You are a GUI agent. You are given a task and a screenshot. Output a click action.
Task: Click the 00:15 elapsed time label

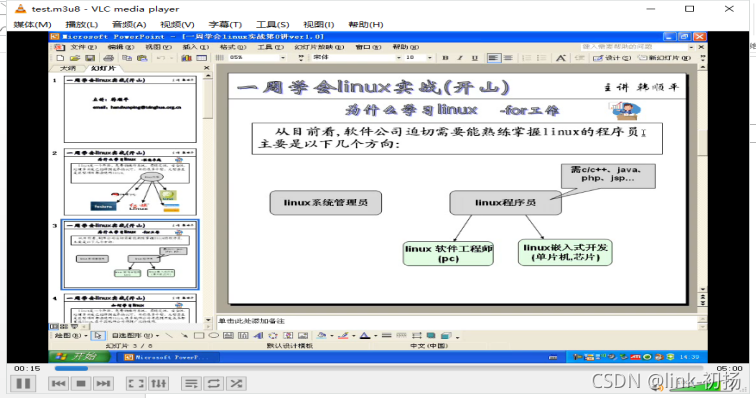click(x=27, y=369)
